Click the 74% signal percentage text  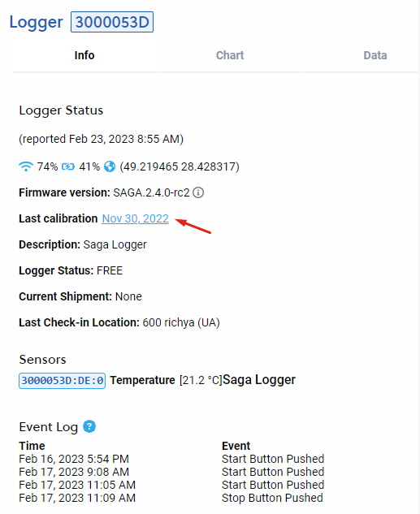coord(47,166)
